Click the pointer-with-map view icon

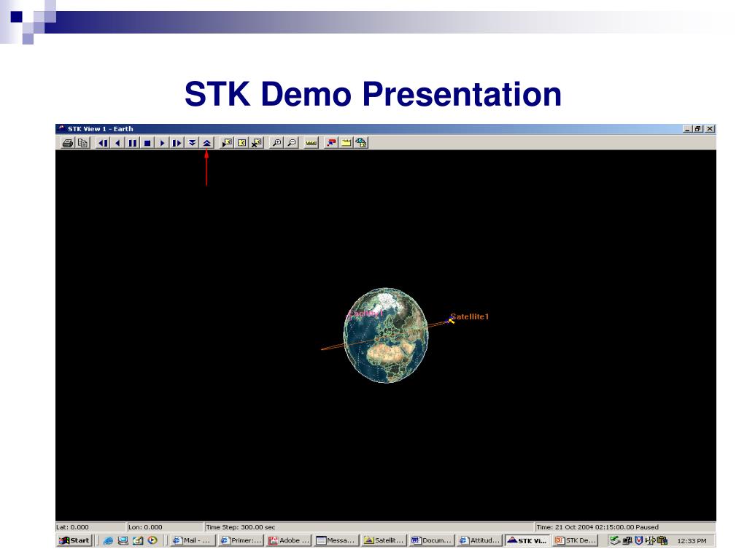[x=228, y=143]
